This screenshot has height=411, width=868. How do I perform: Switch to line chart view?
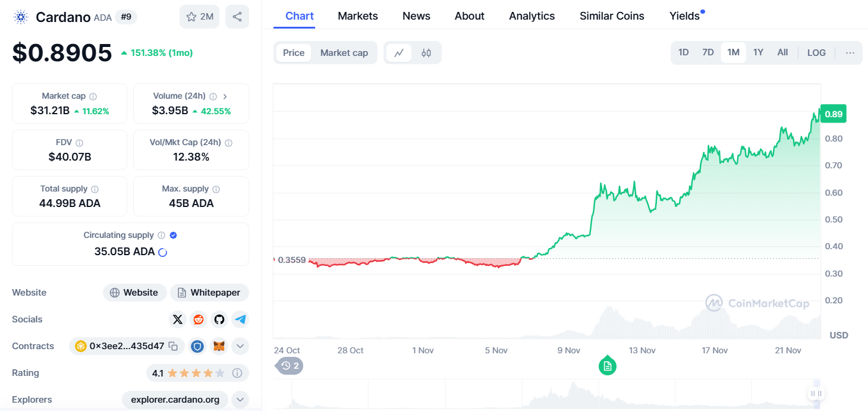(x=399, y=53)
